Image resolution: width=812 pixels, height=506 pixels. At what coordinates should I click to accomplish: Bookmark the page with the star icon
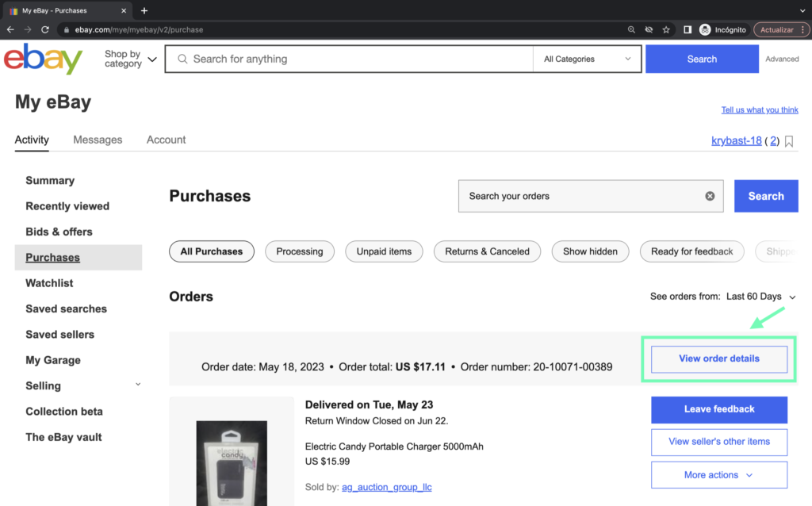666,29
